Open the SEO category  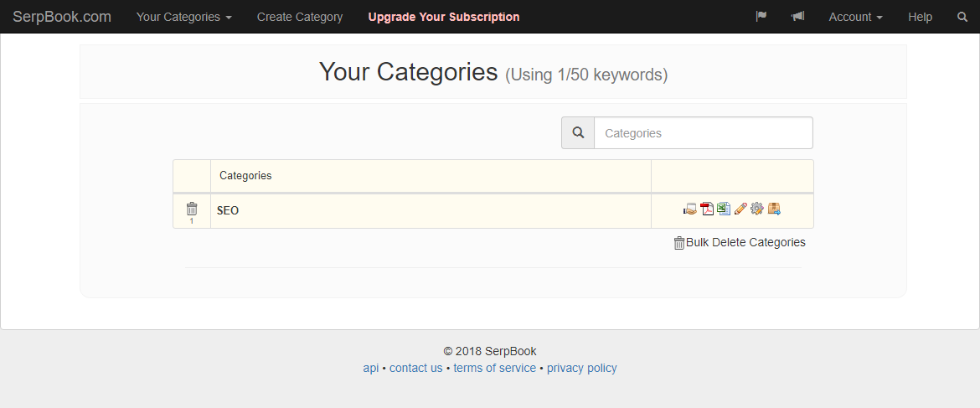[228, 210]
